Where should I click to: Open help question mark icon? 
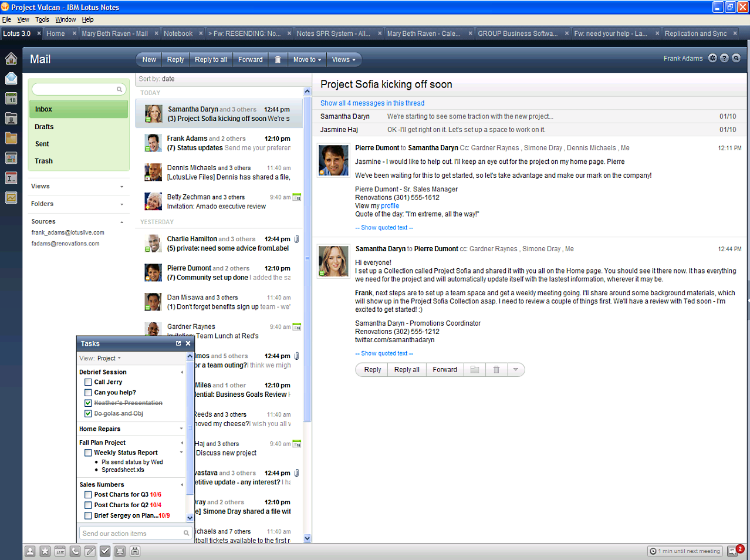724,58
